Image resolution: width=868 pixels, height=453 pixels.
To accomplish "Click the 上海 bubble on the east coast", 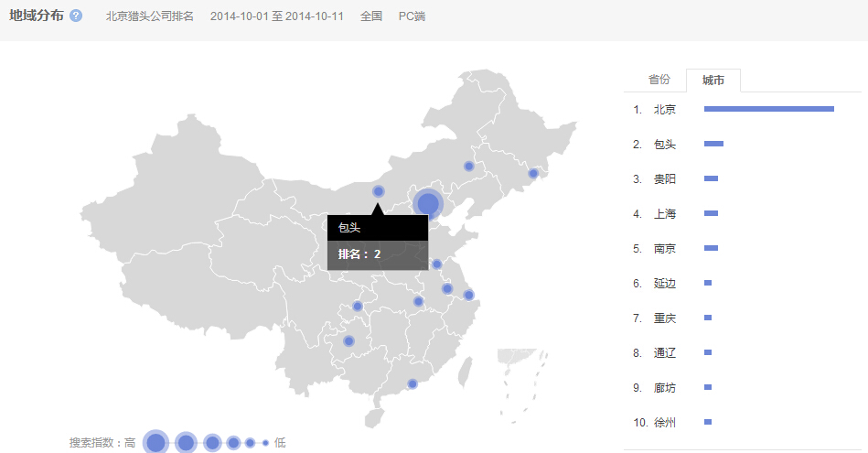I will click(x=468, y=295).
